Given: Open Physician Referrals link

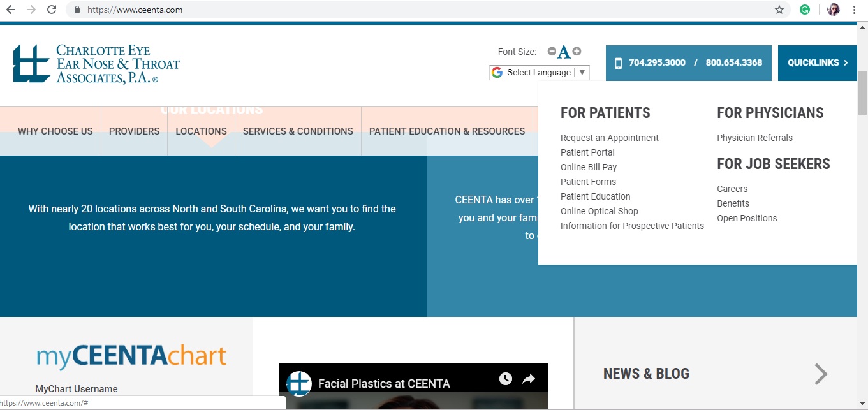Looking at the screenshot, I should pos(755,138).
